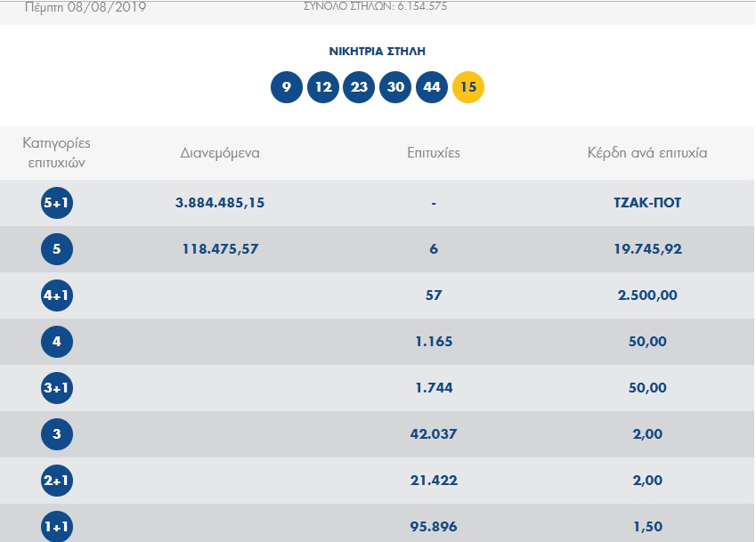Select the number 30 ball
The width and height of the screenshot is (756, 542).
[x=395, y=87]
